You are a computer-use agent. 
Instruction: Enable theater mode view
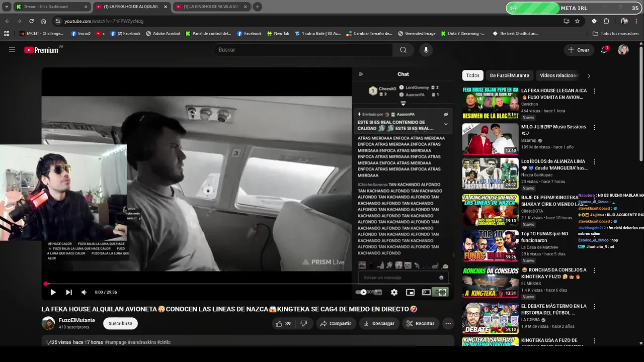[x=426, y=292]
